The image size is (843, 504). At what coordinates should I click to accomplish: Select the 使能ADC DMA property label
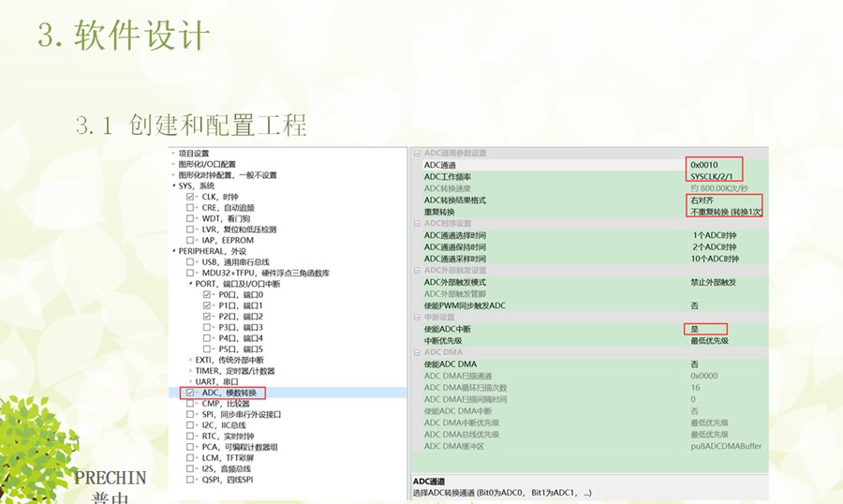pyautogui.click(x=450, y=364)
